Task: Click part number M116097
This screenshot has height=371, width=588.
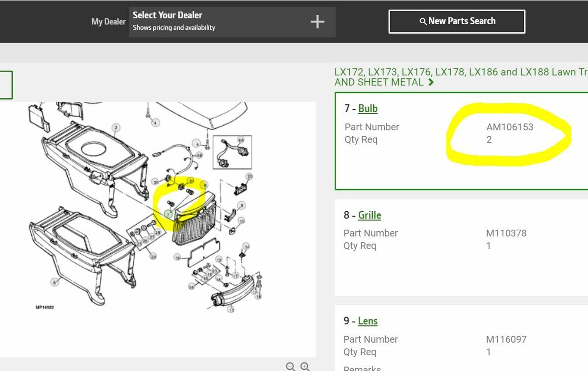Action: (x=506, y=339)
